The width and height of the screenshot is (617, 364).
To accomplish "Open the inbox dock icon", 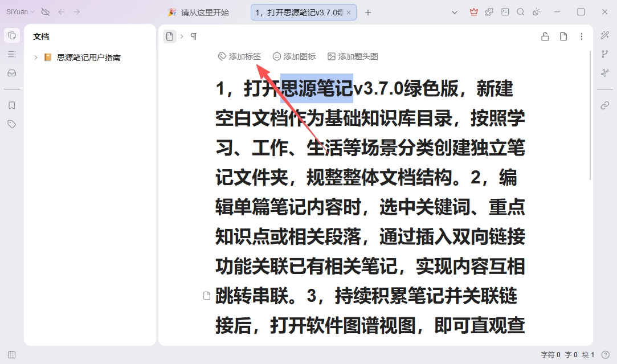I will click(12, 73).
